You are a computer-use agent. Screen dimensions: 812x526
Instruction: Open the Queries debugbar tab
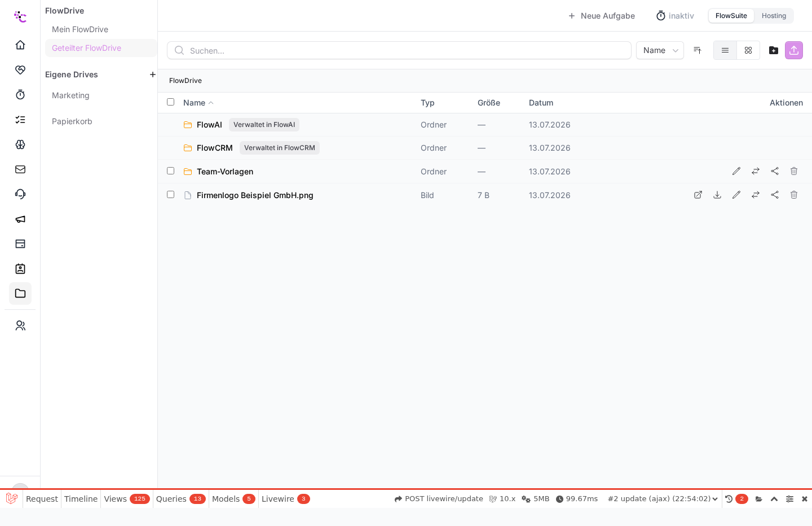180,499
